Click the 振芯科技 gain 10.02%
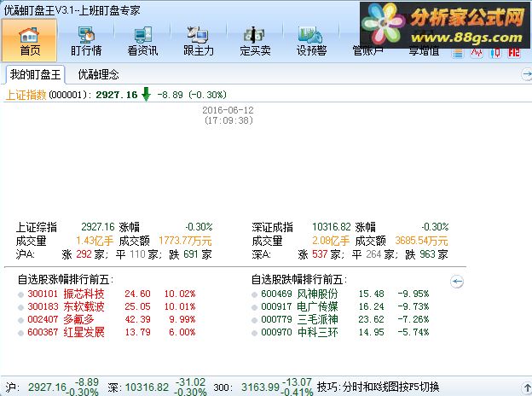Image resolution: width=532 pixels, height=396 pixels. coord(180,294)
